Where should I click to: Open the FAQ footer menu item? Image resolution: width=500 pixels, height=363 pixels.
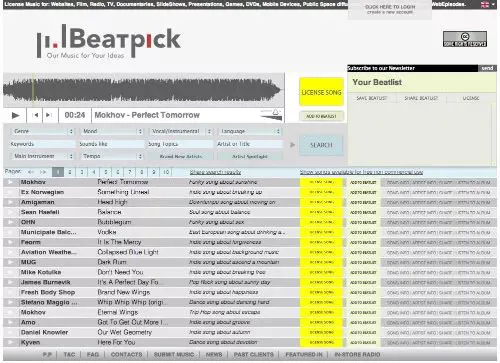coord(93,354)
